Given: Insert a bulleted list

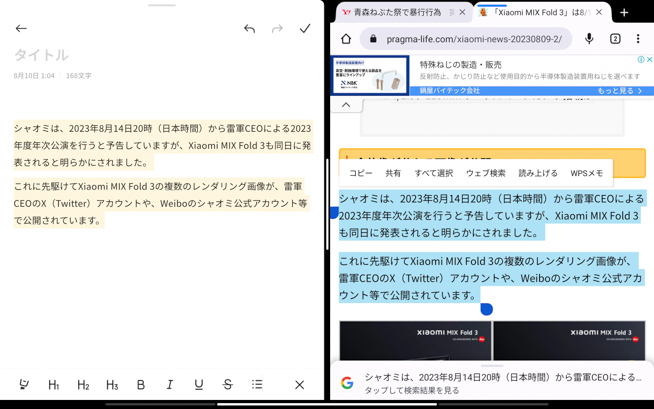Looking at the screenshot, I should click(257, 384).
